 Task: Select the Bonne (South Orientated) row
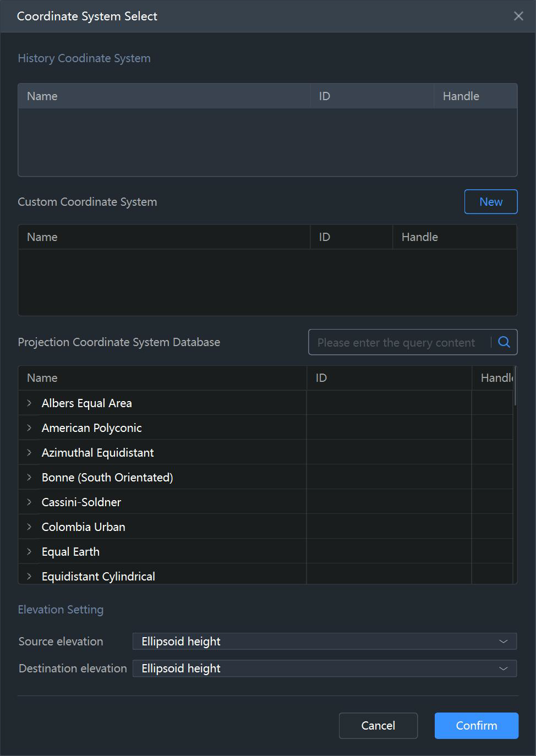click(266, 477)
